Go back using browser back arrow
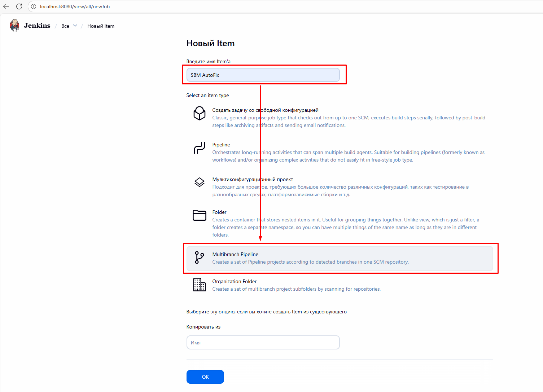Image resolution: width=543 pixels, height=392 pixels. tap(6, 6)
